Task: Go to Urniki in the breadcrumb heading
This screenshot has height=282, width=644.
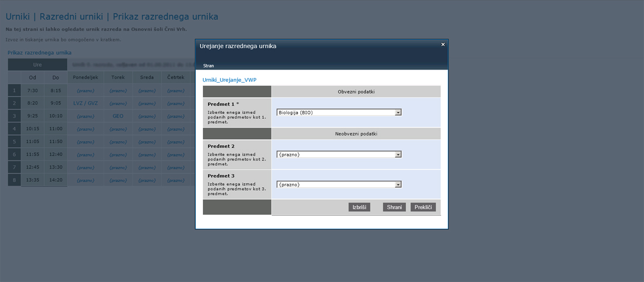Action: tap(18, 17)
